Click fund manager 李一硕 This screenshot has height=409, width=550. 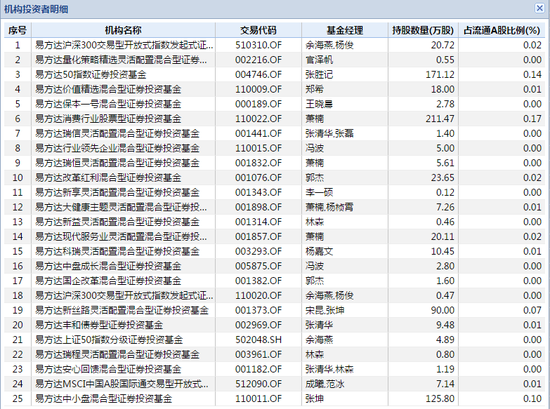pos(319,193)
